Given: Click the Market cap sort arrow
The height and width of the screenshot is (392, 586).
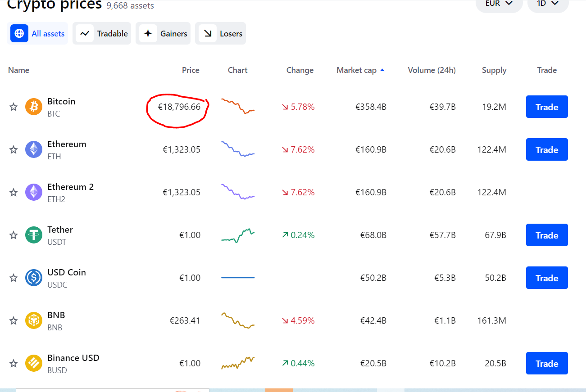Looking at the screenshot, I should click(x=382, y=70).
